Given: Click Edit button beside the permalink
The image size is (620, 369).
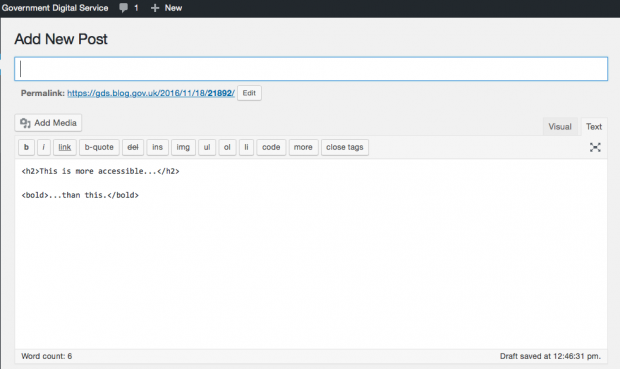Looking at the screenshot, I should pyautogui.click(x=249, y=93).
